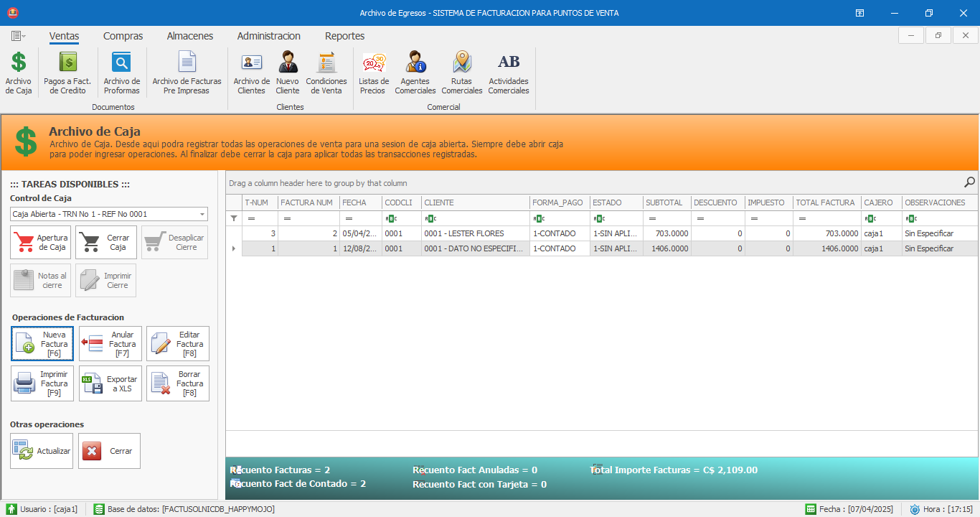980x517 pixels.
Task: Open Archivo de Caja from ribbon
Action: [x=19, y=73]
